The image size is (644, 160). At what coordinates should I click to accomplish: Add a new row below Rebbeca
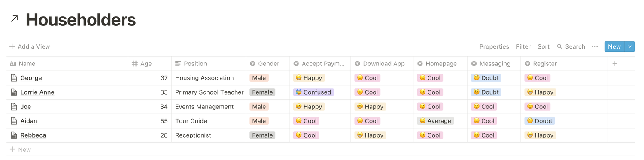click(20, 150)
